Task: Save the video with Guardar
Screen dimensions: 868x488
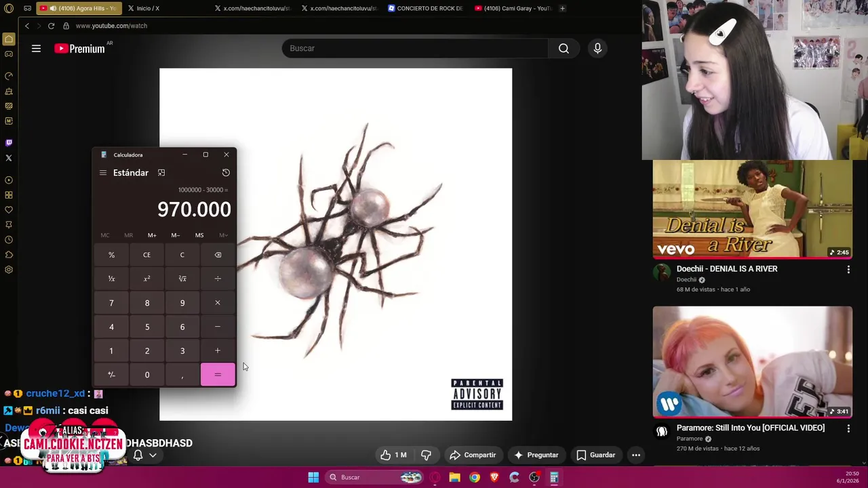Action: pyautogui.click(x=595, y=455)
